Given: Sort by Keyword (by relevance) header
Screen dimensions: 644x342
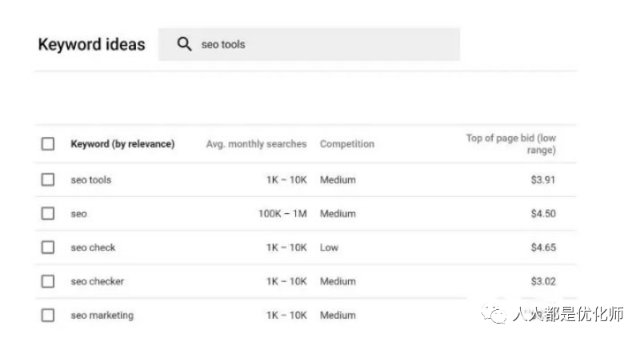Looking at the screenshot, I should (x=122, y=144).
